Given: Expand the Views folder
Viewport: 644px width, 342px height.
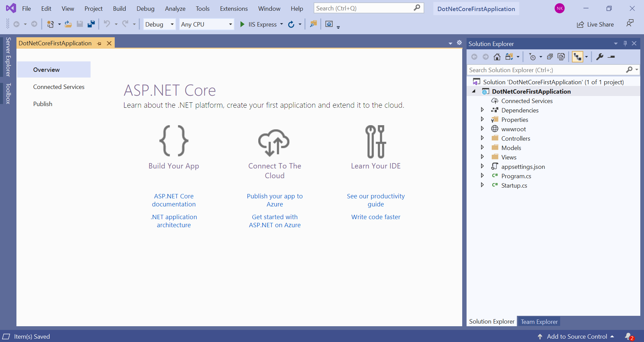Looking at the screenshot, I should pos(482,157).
